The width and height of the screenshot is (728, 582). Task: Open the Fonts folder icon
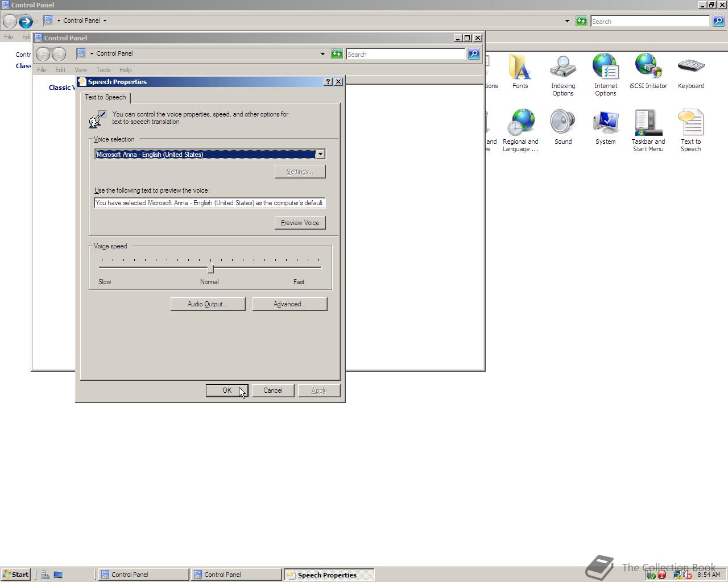point(520,72)
